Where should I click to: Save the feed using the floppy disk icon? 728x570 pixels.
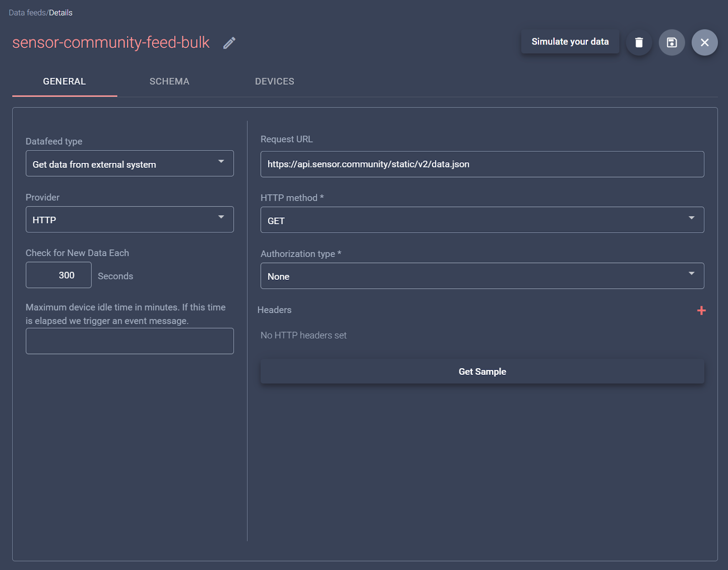672,42
